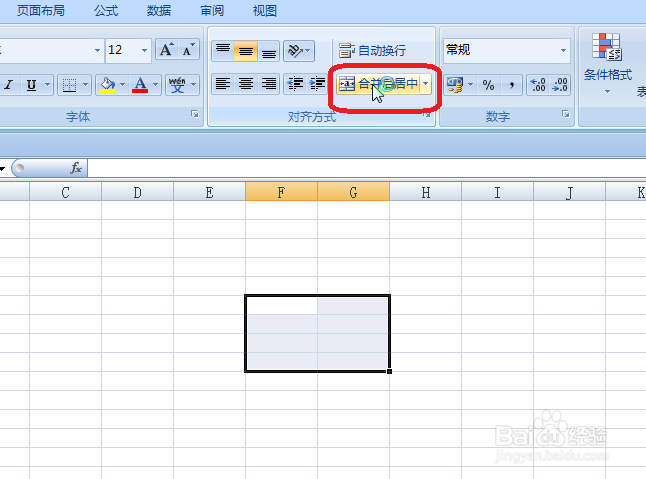Select column C header
The image size is (646, 479).
tap(66, 192)
